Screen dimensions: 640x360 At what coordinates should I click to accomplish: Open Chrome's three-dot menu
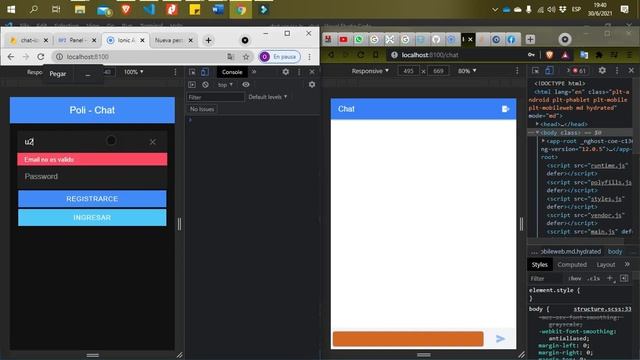(309, 57)
